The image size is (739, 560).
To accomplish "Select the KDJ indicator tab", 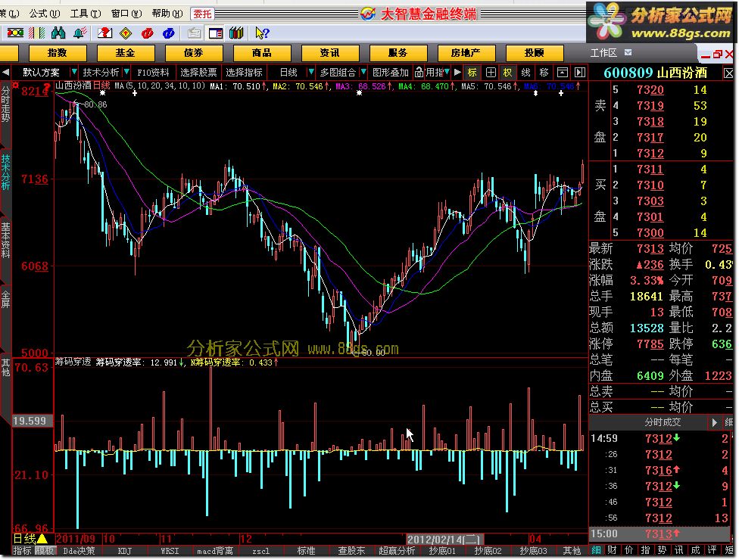I will tap(124, 551).
